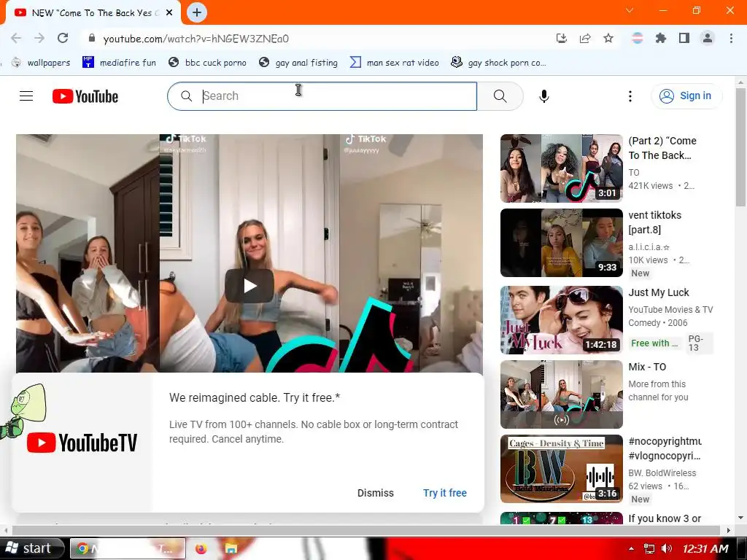The height and width of the screenshot is (560, 747).
Task: Open Chrome three-dot menu
Action: [x=731, y=38]
